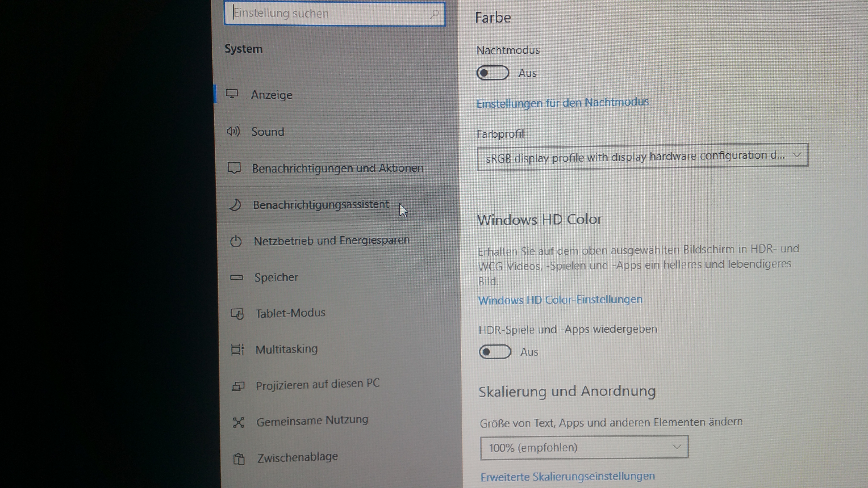This screenshot has width=868, height=488.
Task: Click the monitor icon next to Anzeige
Action: point(232,94)
